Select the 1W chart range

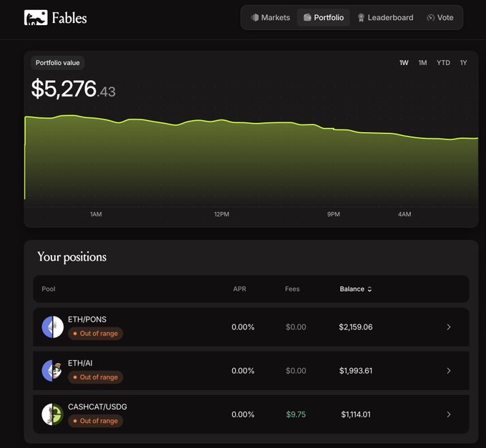[404, 63]
